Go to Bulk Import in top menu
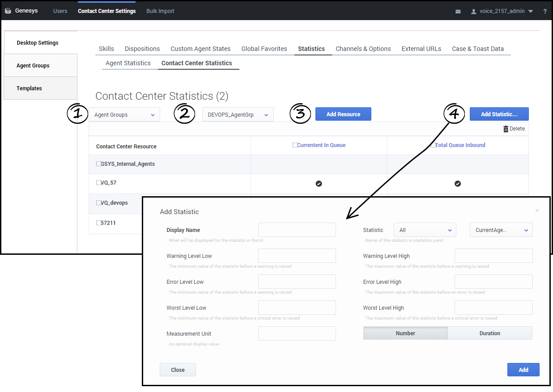The image size is (553, 392). point(160,11)
